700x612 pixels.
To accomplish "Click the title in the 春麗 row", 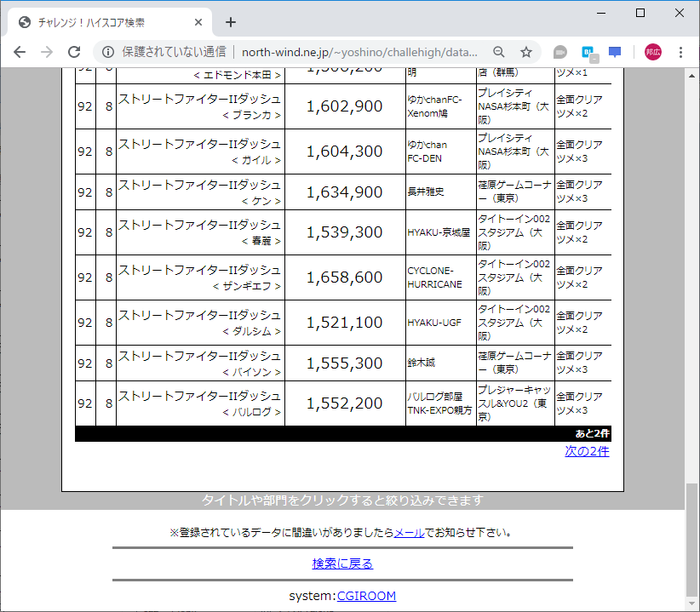I will tap(199, 226).
